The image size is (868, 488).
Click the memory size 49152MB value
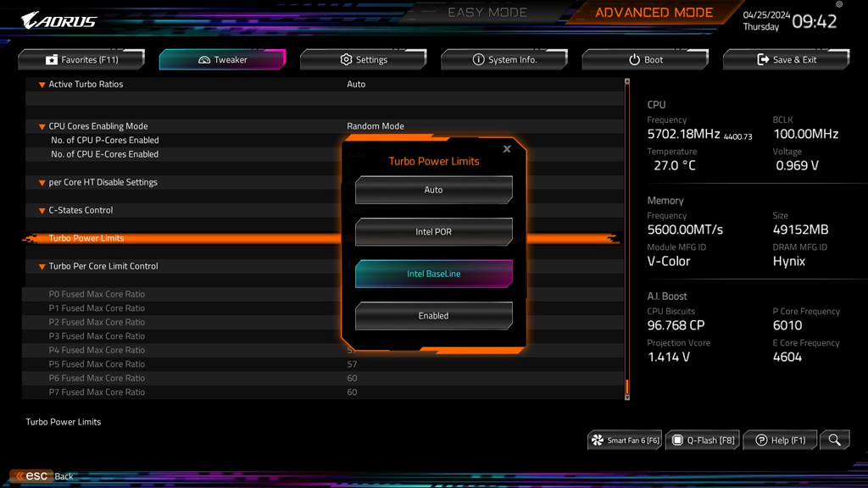(x=800, y=230)
